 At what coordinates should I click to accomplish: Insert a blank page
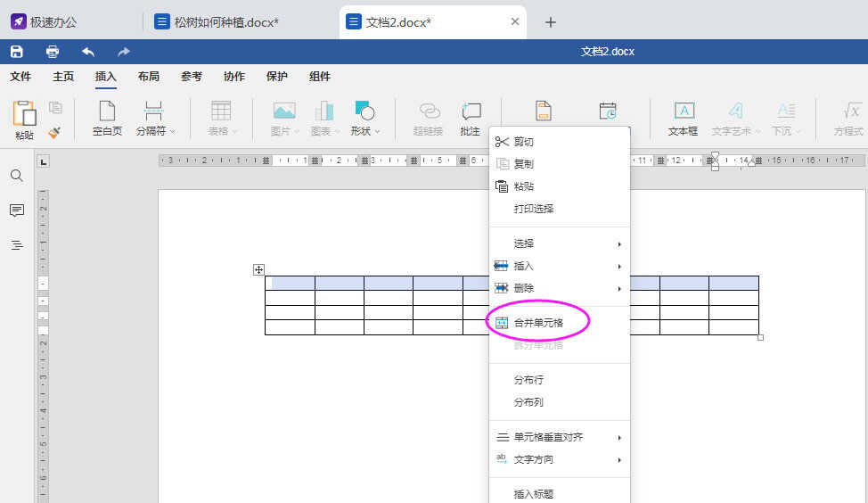click(x=107, y=118)
